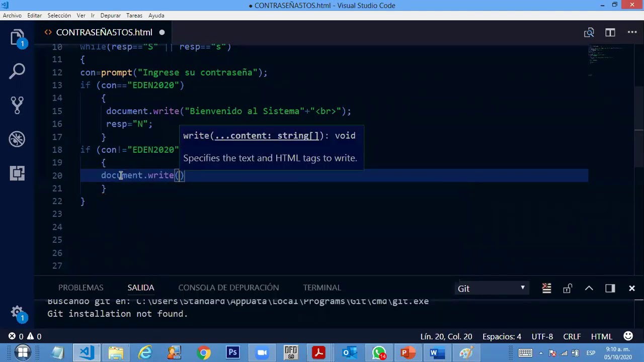Click the "Git installation not found." output line
The width and height of the screenshot is (644, 362).
[x=118, y=314]
